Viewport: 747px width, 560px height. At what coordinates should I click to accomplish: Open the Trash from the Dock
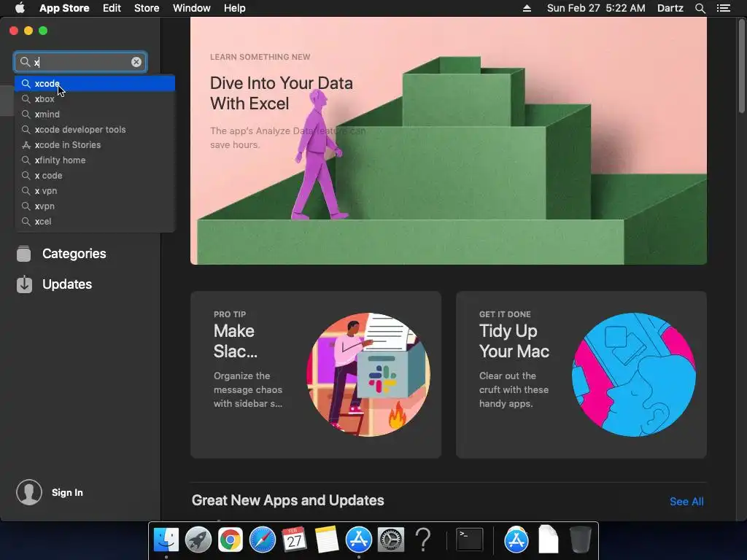(x=580, y=540)
